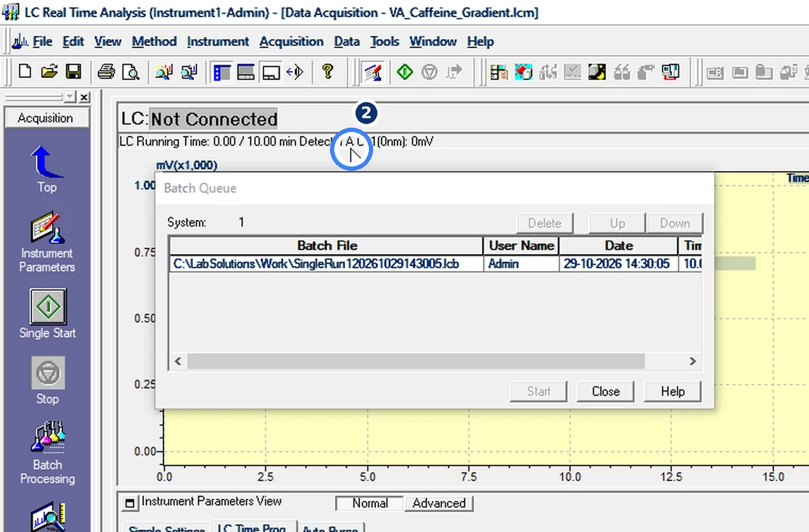
Task: Click the arrow screens toolbar icon
Action: pyautogui.click(x=189, y=72)
